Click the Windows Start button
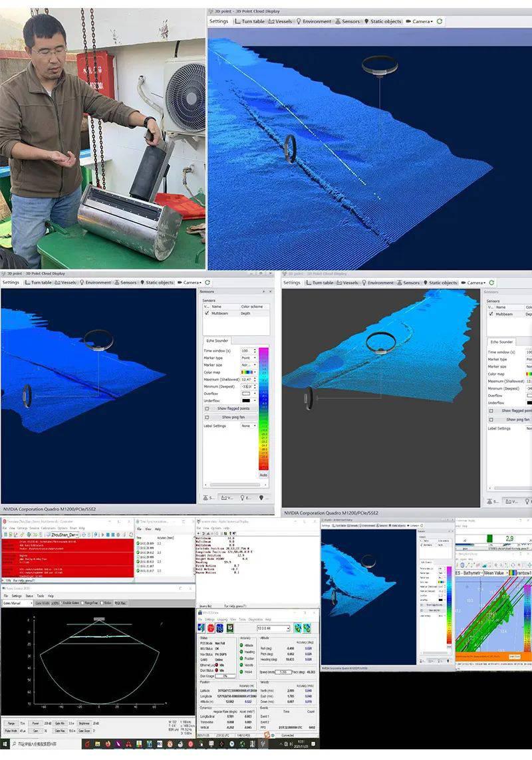Screen dimensions: 532x760 [5, 743]
